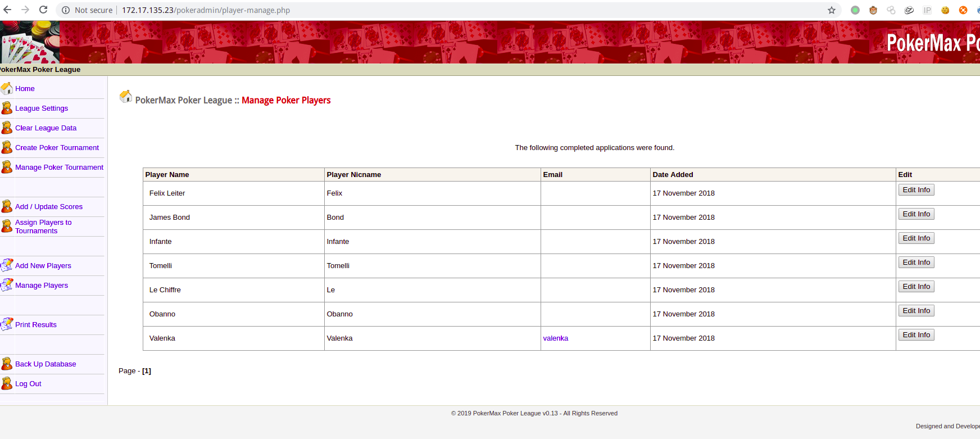Click the James Bond name cell
This screenshot has width=980, height=439.
[234, 218]
